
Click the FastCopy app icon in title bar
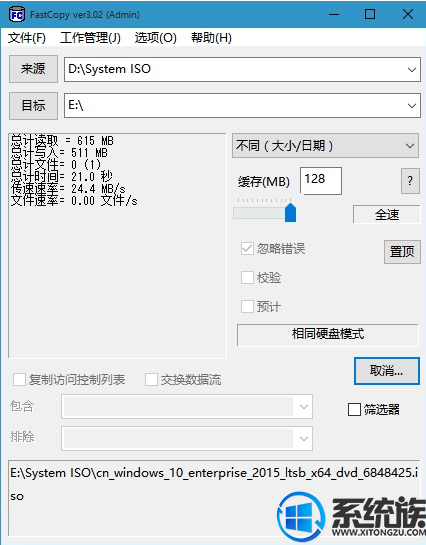pyautogui.click(x=16, y=15)
